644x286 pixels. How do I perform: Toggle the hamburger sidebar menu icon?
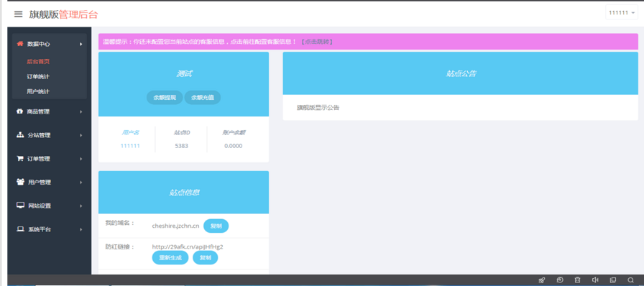[x=18, y=14]
